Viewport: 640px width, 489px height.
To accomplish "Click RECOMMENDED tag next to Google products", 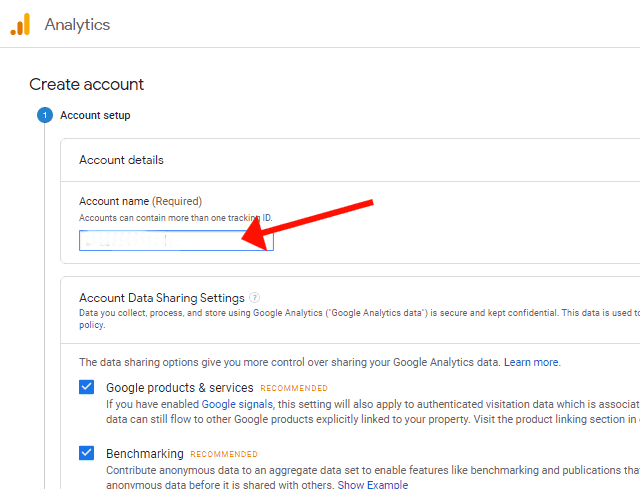I will [294, 388].
